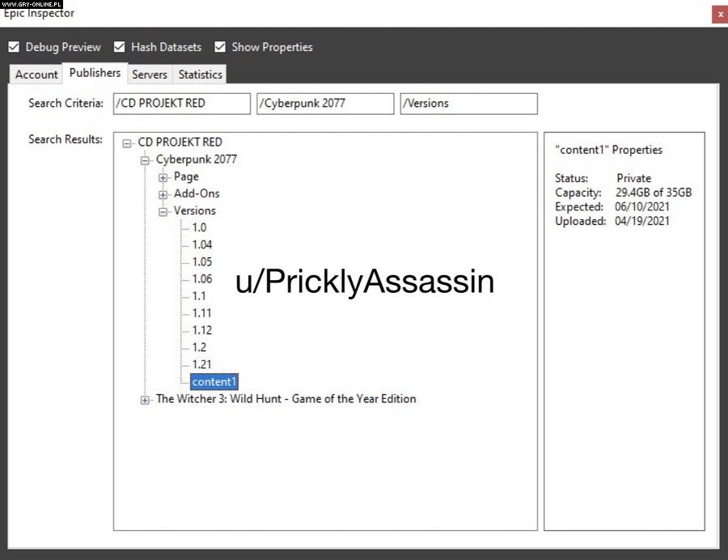The height and width of the screenshot is (560, 728).
Task: Uncheck the Hash Datasets checkbox
Action: (x=120, y=47)
